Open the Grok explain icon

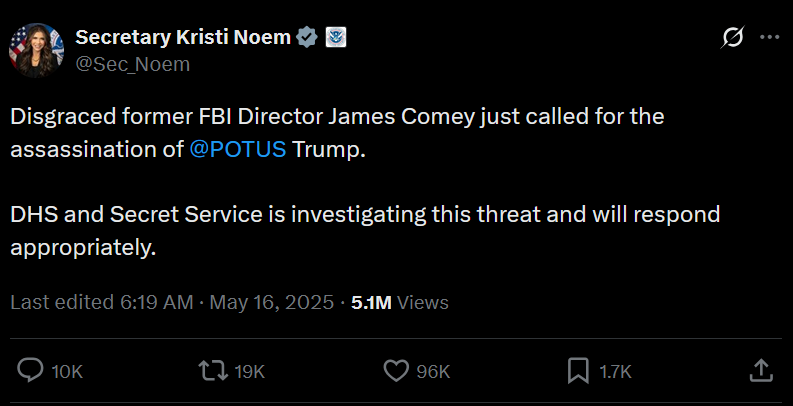[732, 38]
